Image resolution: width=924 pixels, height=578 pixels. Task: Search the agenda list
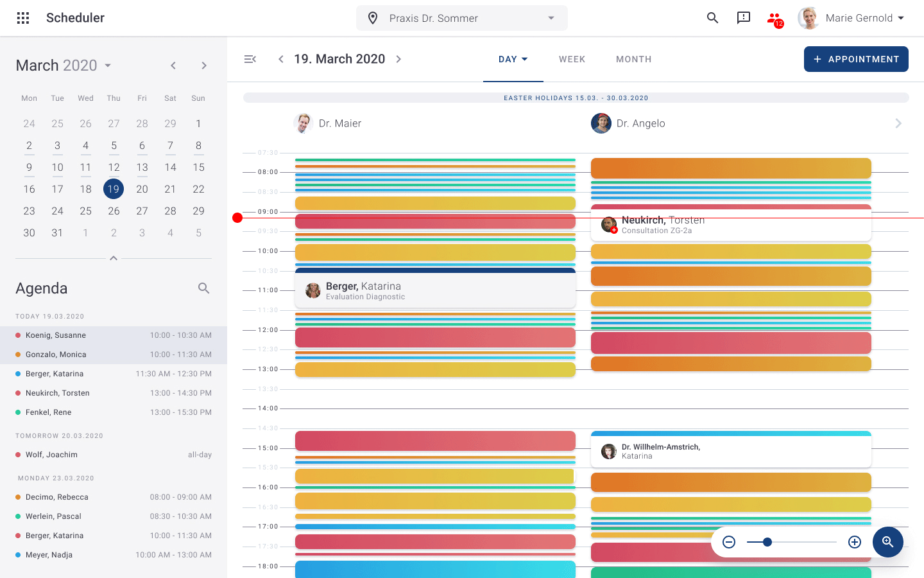click(203, 288)
